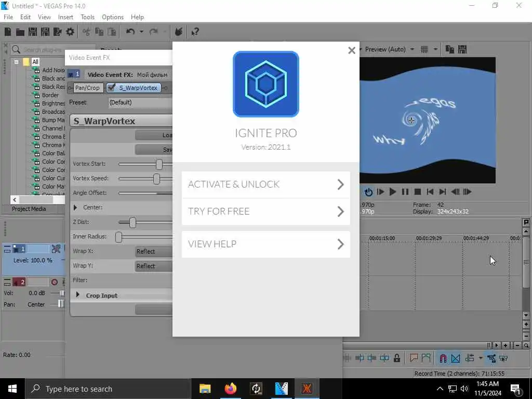Open the Edit menu

[x=25, y=17]
